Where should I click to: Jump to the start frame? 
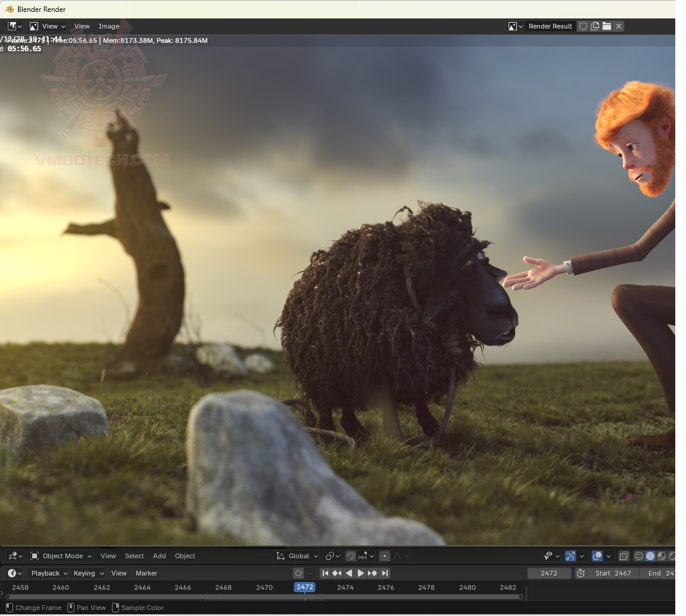click(325, 573)
